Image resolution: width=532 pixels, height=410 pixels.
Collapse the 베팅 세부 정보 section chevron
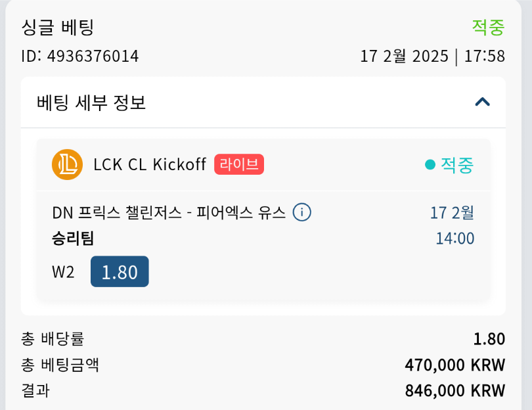click(483, 102)
